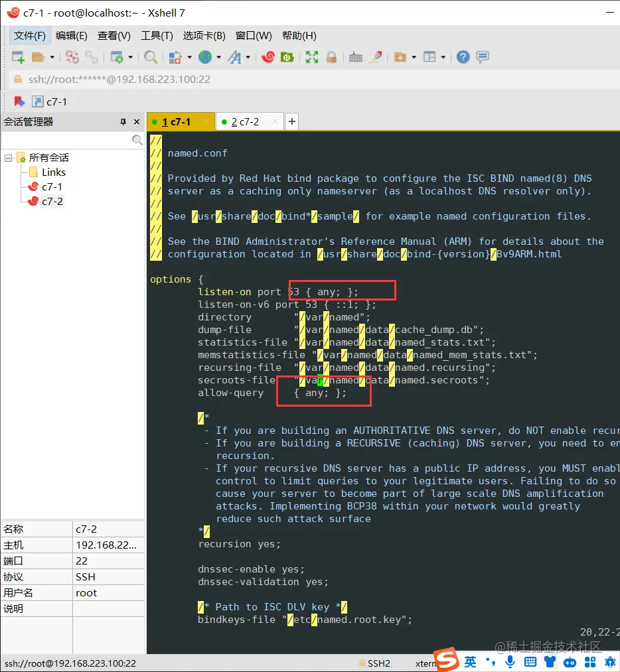Expand the Session Properties dropdown arrow
Screen dimensions: 620x672
[x=130, y=57]
